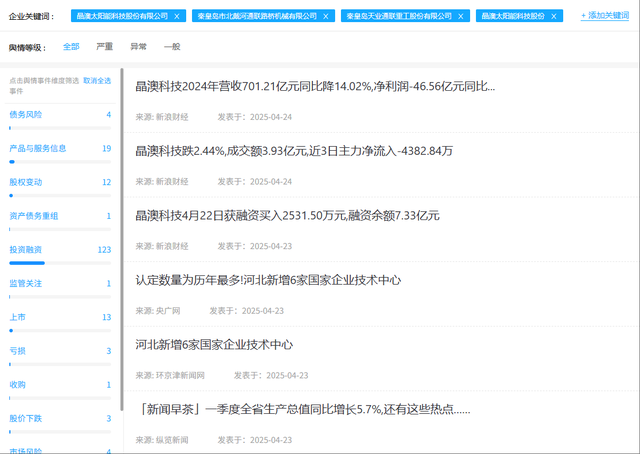Screen dimensions: 640x454
Task: Click the count 19 next to 产品与服务信息
Action: click(x=107, y=149)
